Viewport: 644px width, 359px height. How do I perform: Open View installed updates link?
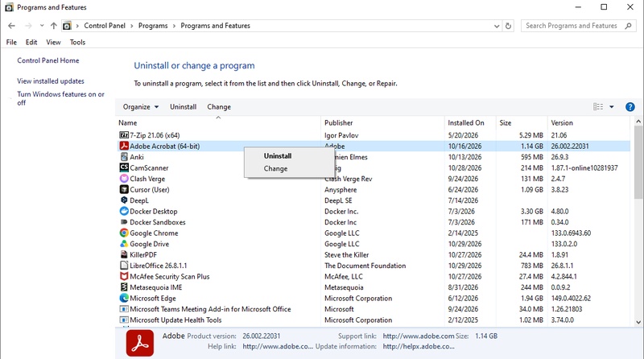tap(51, 81)
